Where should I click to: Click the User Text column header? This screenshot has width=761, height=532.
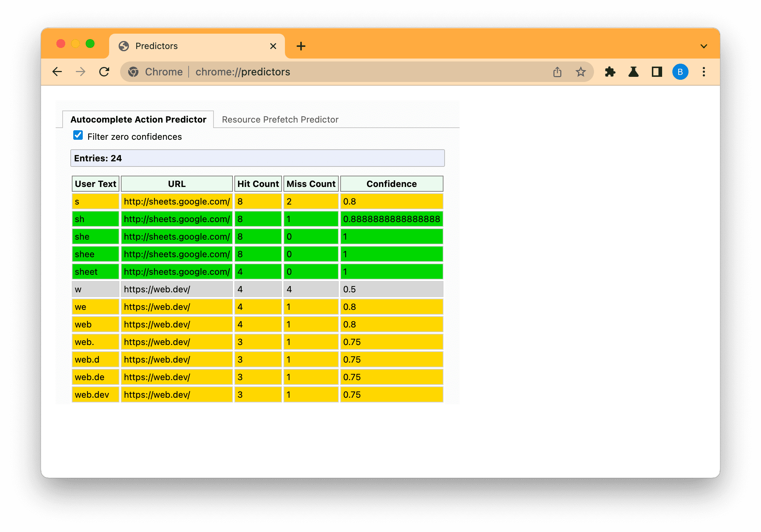click(x=94, y=184)
